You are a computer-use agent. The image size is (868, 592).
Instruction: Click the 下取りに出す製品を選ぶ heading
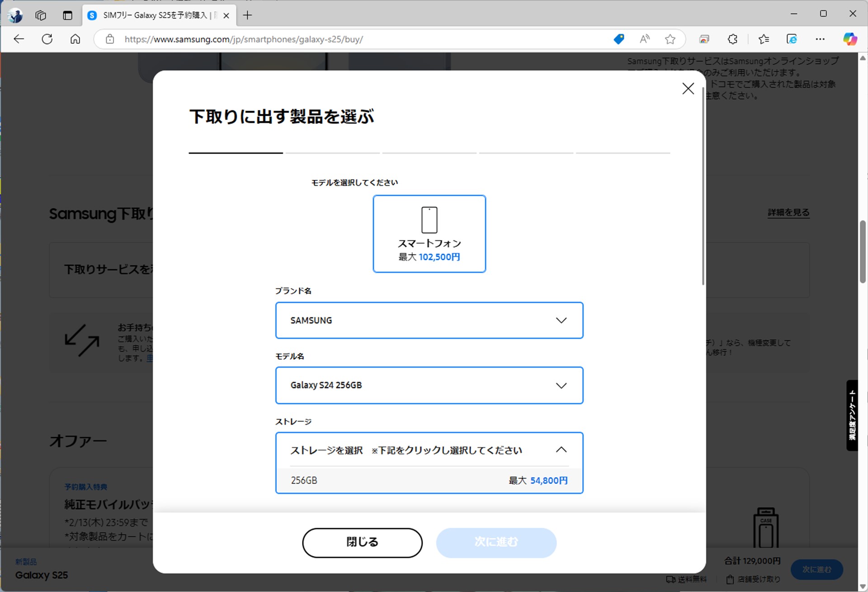pos(282,117)
